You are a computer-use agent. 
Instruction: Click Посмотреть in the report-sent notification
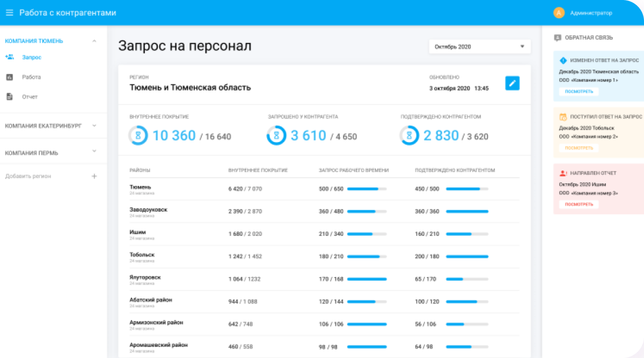click(x=579, y=204)
